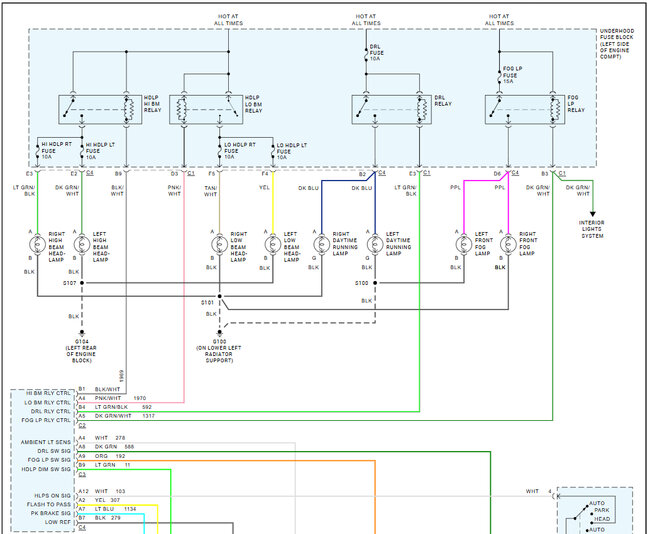This screenshot has width=650, height=534.
Task: Select the DRL RLY CTRL label
Action: [x=51, y=411]
